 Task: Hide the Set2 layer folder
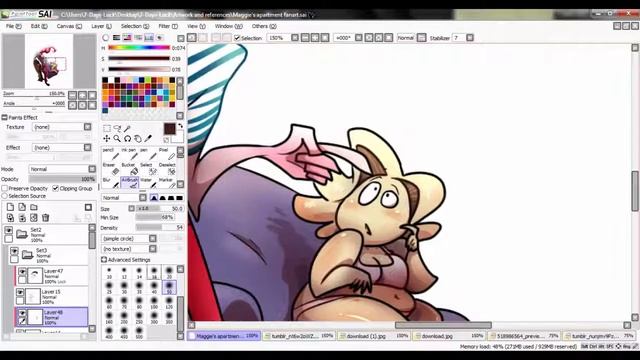[x=9, y=231]
